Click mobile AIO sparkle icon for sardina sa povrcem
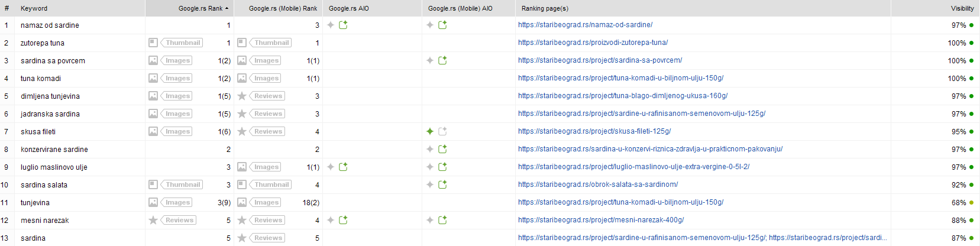Image resolution: width=980 pixels, height=246 pixels. 430,60
